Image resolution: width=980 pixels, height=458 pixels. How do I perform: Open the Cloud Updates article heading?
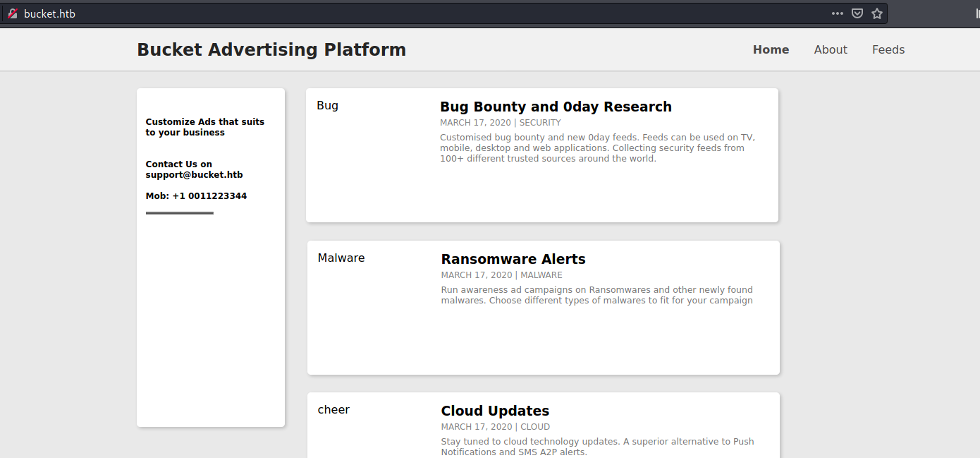(495, 411)
